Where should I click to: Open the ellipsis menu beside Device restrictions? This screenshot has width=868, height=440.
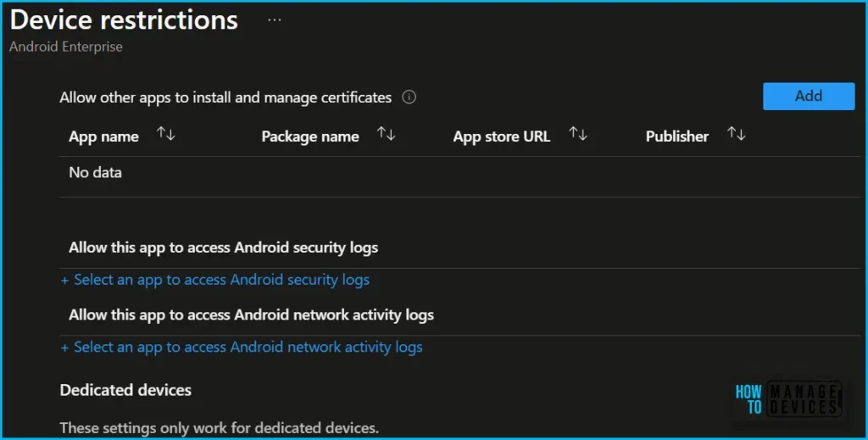(x=275, y=20)
